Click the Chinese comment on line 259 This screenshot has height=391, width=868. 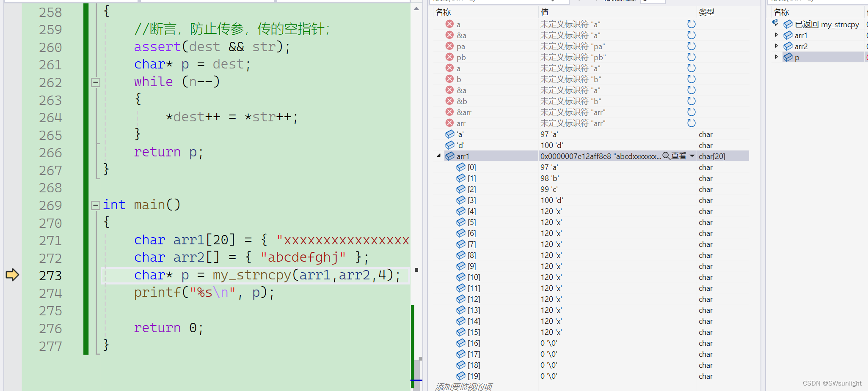[x=231, y=29]
